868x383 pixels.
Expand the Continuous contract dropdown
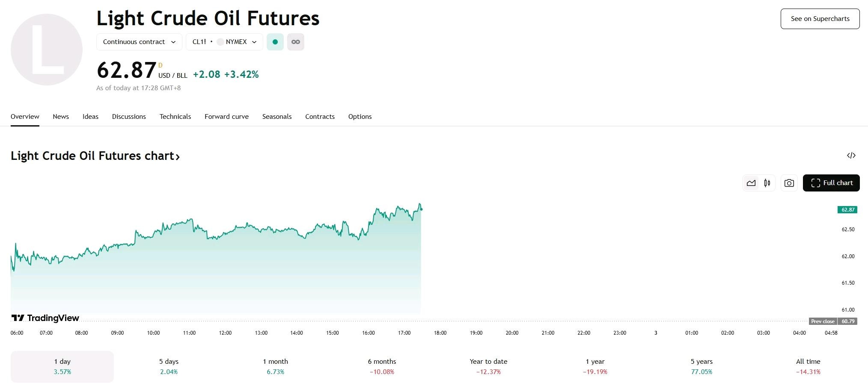click(x=139, y=42)
